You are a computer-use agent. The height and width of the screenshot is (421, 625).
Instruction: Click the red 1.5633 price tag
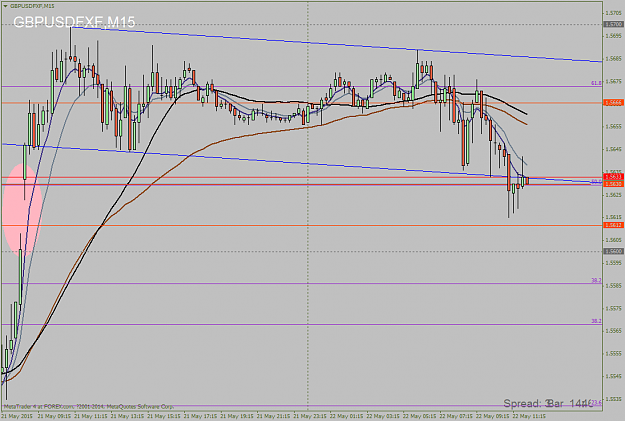pyautogui.click(x=613, y=177)
